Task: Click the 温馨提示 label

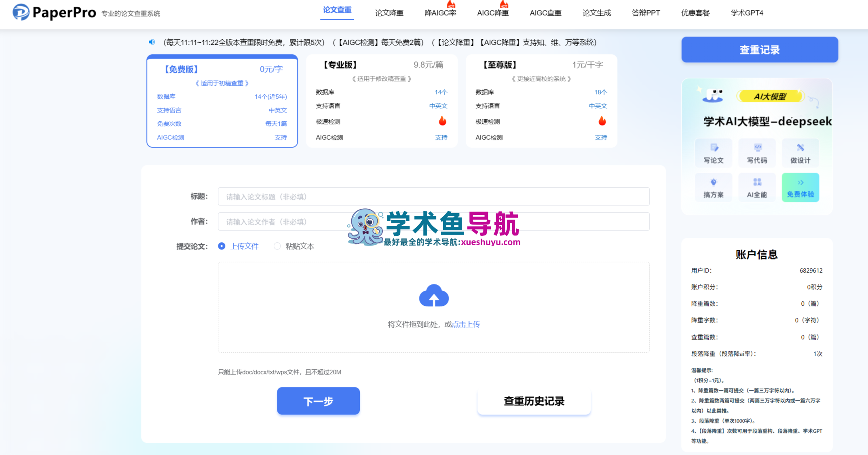Action: point(702,370)
